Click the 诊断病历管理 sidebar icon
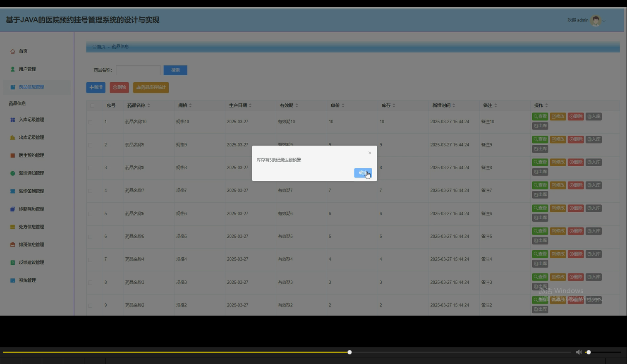The width and height of the screenshot is (627, 364). pos(13,209)
